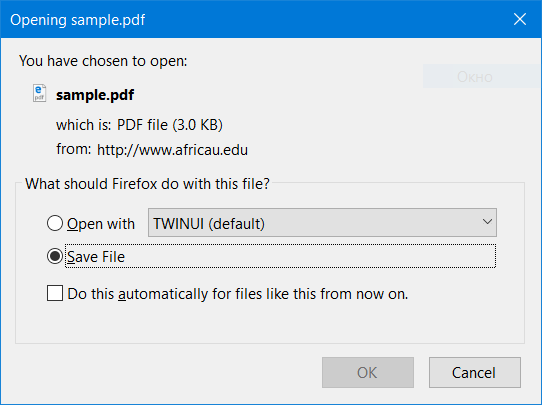Click the 'from:' label text
Viewport: 542px width, 405px height.
(74, 149)
